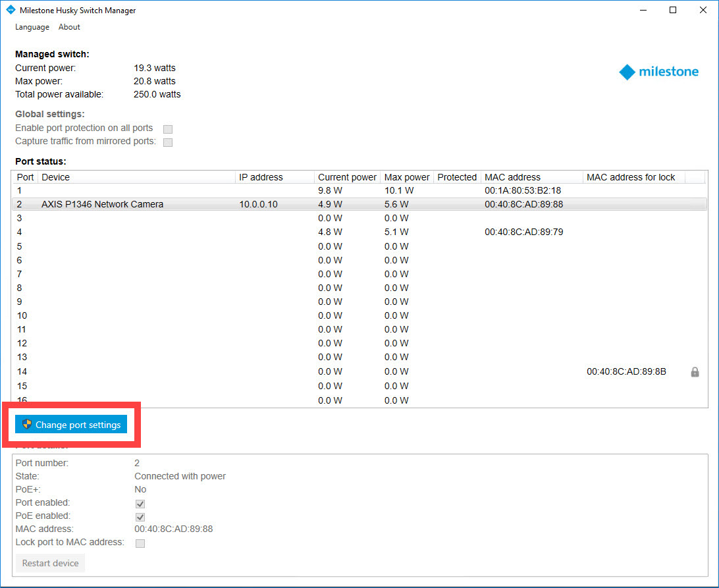The width and height of the screenshot is (719, 588).
Task: Click the Restart device button
Action: pos(50,563)
